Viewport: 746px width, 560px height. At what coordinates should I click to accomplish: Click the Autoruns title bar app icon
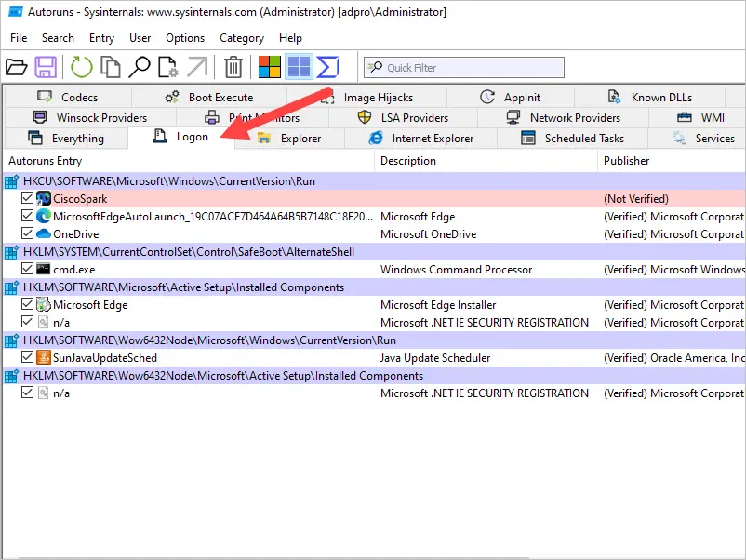point(16,11)
